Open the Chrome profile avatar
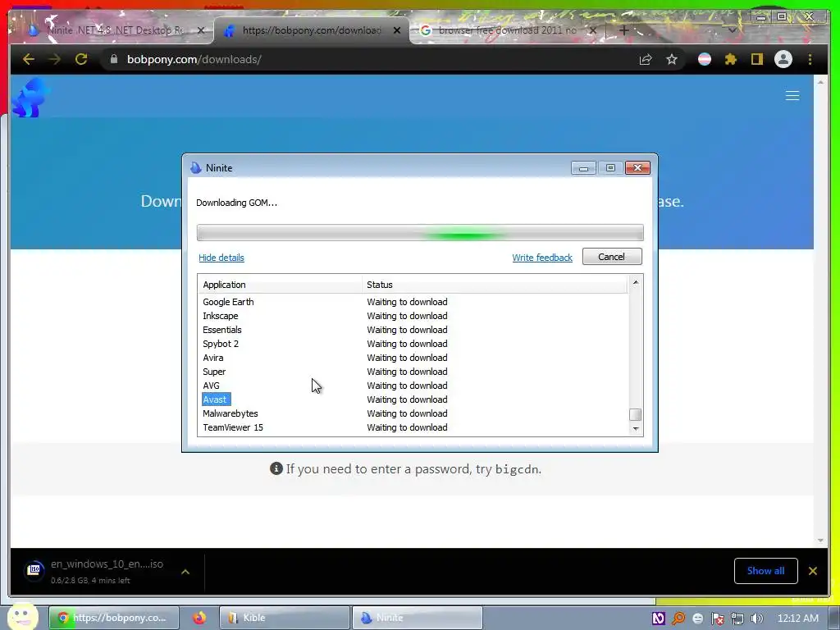 [x=783, y=59]
